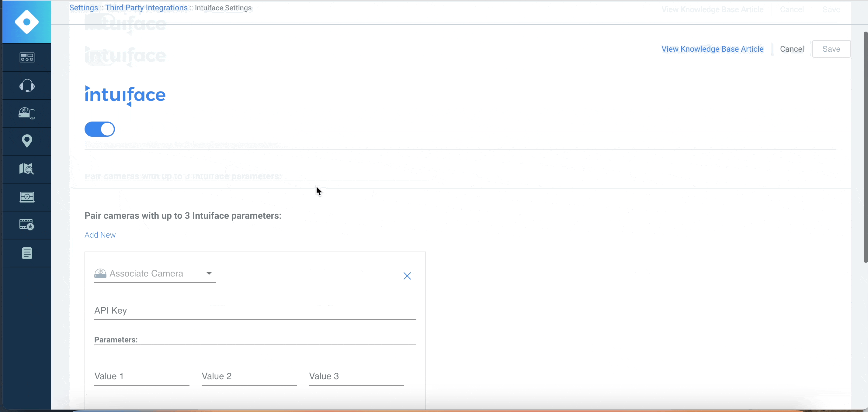Click 'Intuiface Settings' breadcrumb text
868x412 pixels.
point(223,8)
